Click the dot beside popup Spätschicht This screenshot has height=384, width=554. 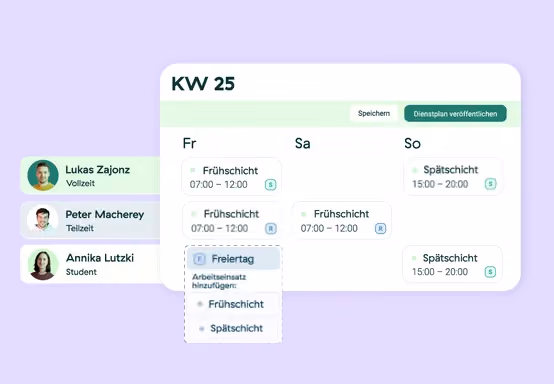(x=201, y=329)
